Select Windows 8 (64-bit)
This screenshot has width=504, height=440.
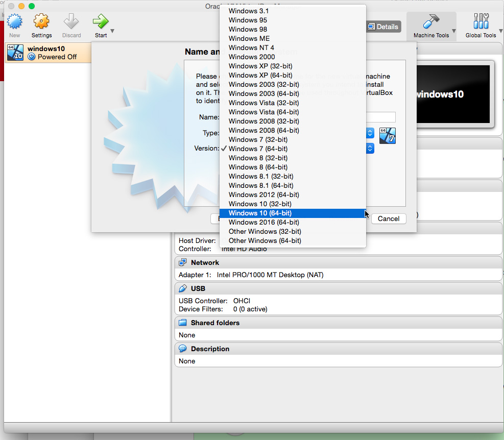click(x=293, y=167)
